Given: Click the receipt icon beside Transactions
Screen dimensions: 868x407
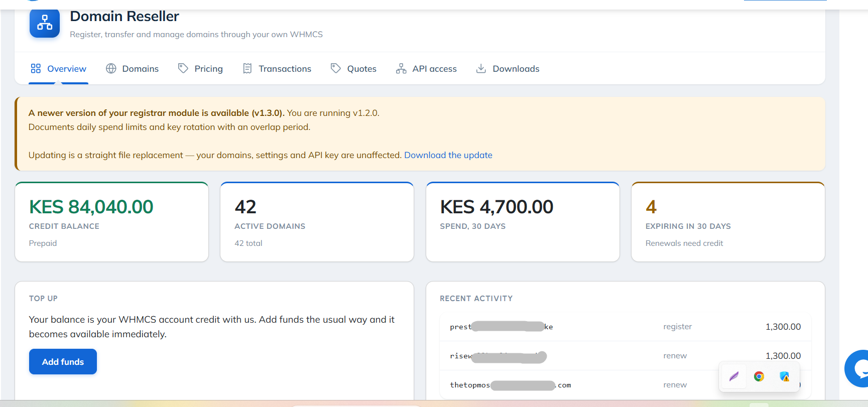Looking at the screenshot, I should (247, 68).
